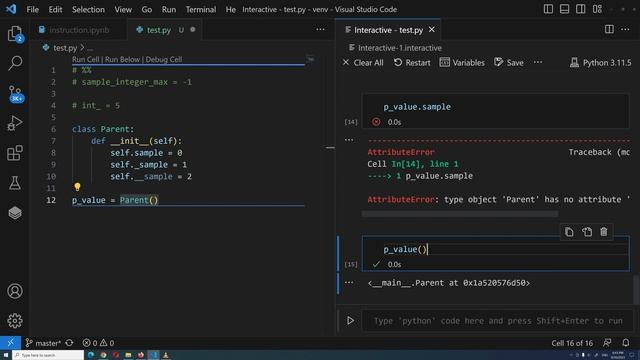The width and height of the screenshot is (640, 360).
Task: Open more actions for interactive editor group
Action: click(x=625, y=29)
